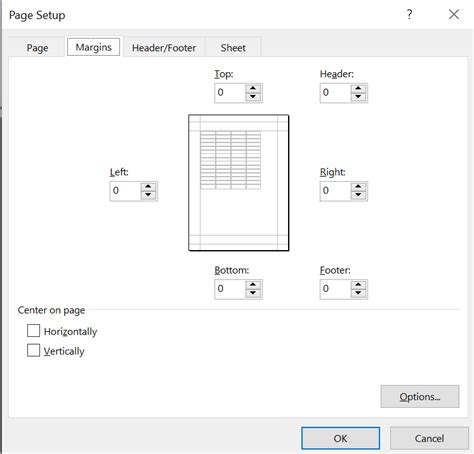This screenshot has height=454, width=474.
Task: Click the Bottom margin input field
Action: (230, 289)
